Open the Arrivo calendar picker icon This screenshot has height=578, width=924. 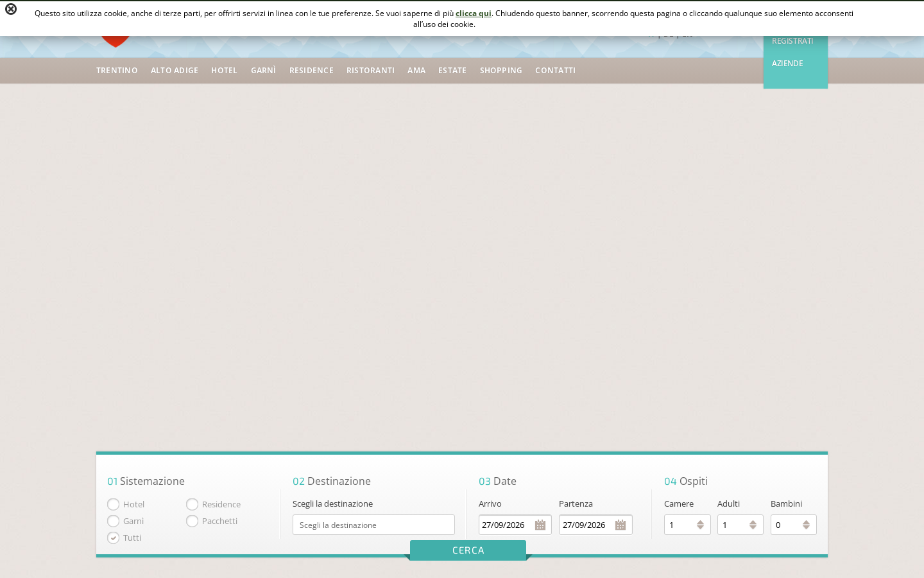tap(540, 525)
